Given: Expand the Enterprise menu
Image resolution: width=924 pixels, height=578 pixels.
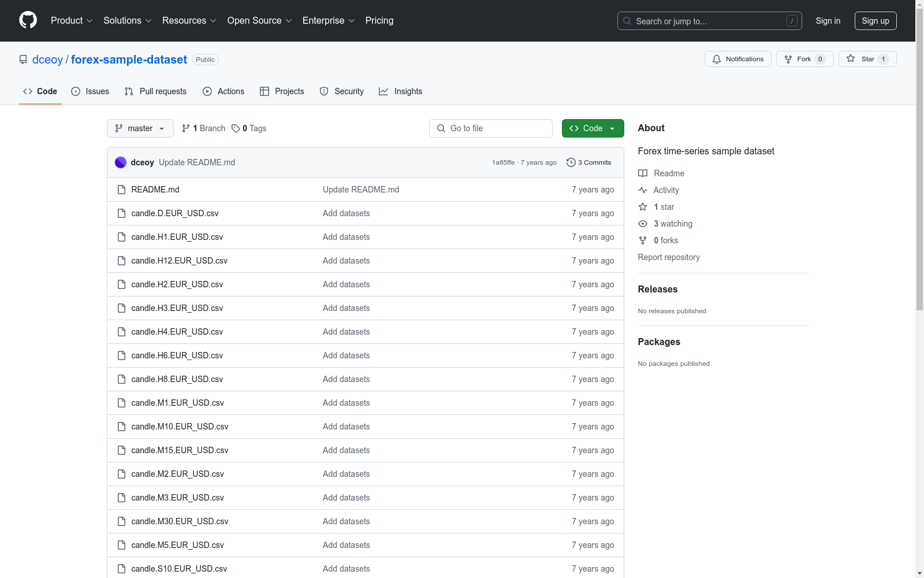Looking at the screenshot, I should click(329, 21).
